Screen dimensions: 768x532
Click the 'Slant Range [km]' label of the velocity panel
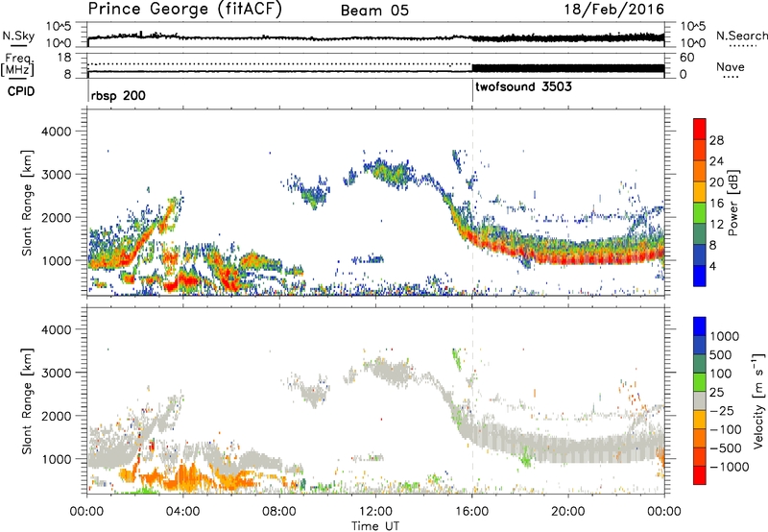(27, 401)
